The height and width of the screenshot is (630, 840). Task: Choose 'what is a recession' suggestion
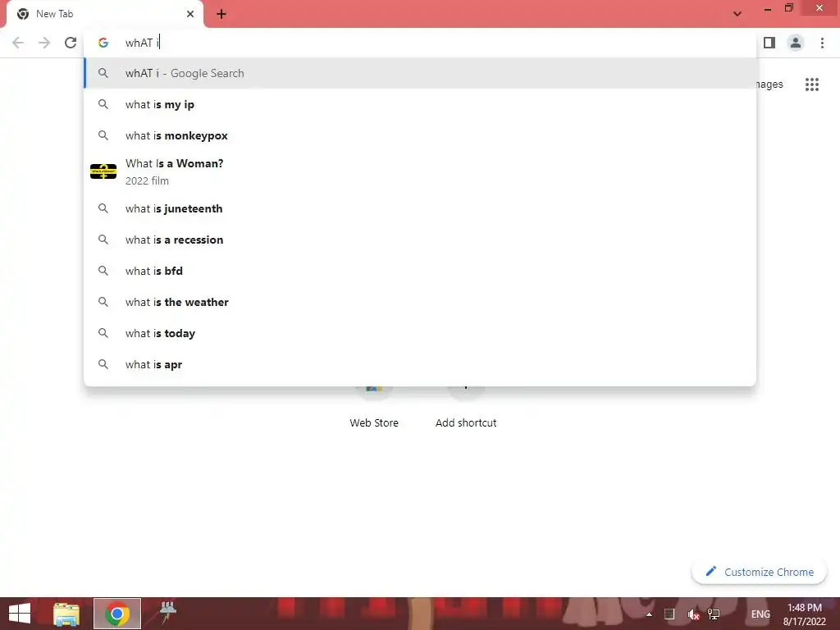click(x=420, y=240)
